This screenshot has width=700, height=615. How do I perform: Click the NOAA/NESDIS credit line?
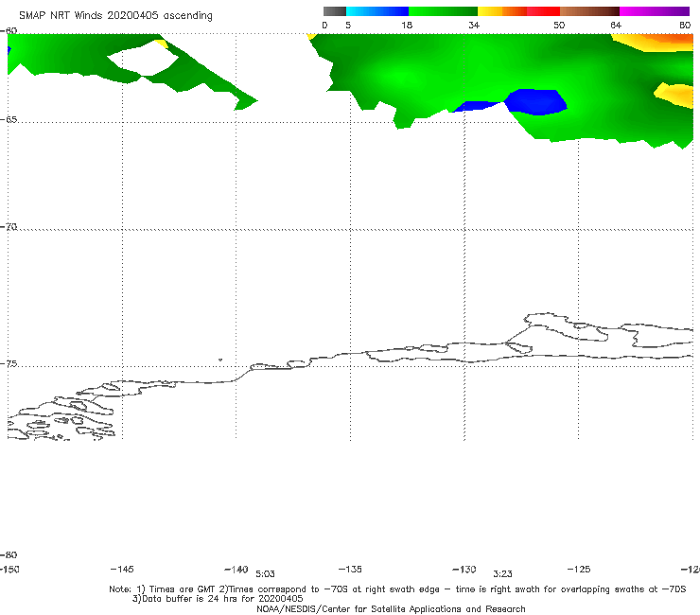pyautogui.click(x=391, y=609)
